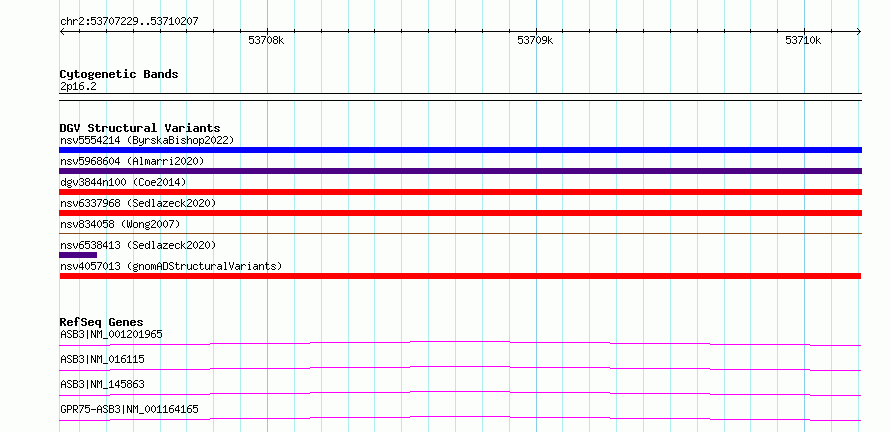Click the 2p16.2 cytogenetic band label
The height and width of the screenshot is (432, 890).
[78, 86]
